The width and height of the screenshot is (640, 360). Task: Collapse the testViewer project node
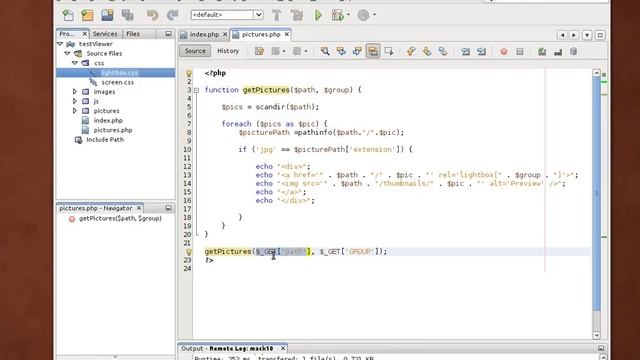pyautogui.click(x=60, y=44)
